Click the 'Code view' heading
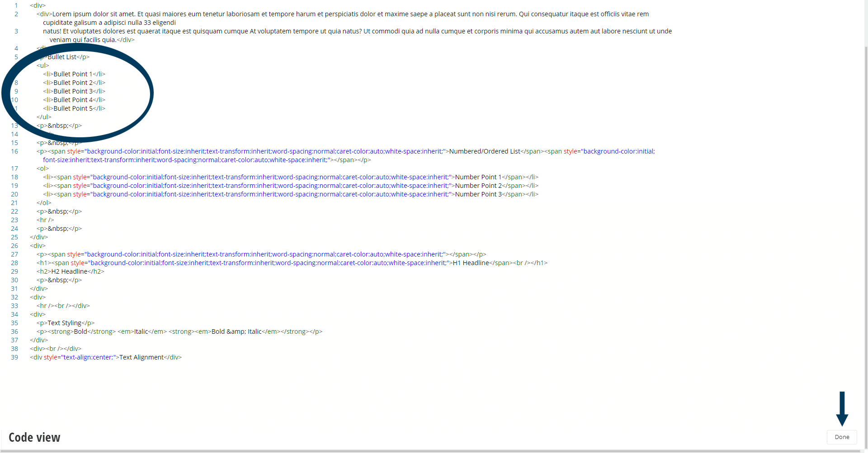The width and height of the screenshot is (868, 453). (x=34, y=437)
